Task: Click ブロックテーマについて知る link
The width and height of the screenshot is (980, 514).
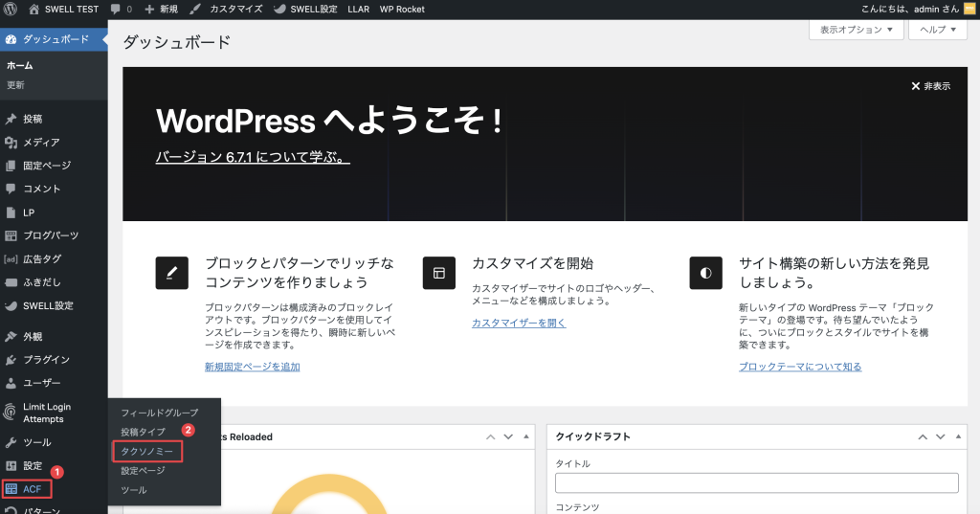Action: pyautogui.click(x=800, y=367)
